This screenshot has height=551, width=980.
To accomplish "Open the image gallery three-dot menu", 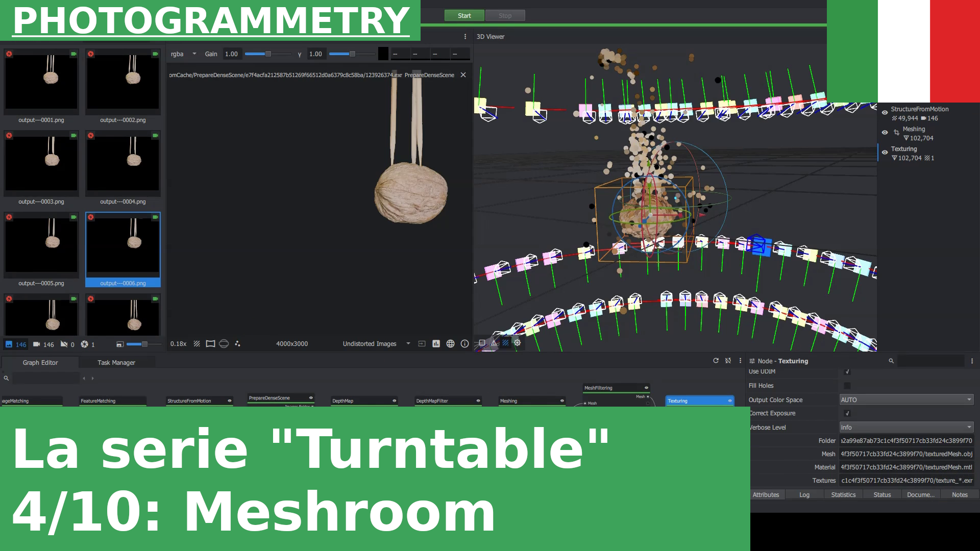I will point(465,37).
